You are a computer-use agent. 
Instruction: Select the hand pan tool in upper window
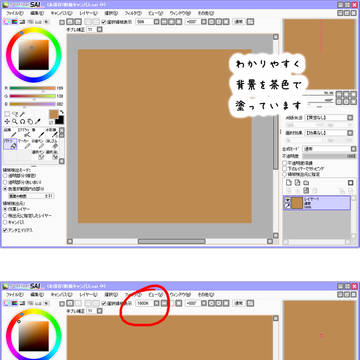point(30,121)
